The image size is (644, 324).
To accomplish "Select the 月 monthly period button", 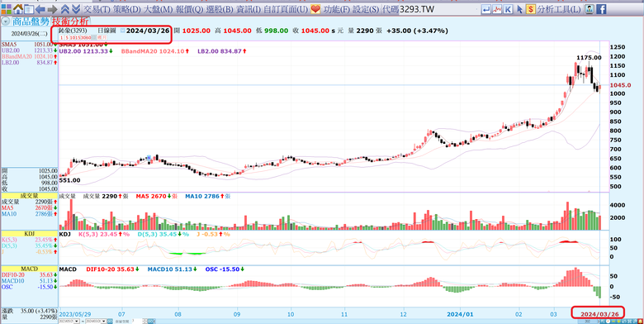I will coord(104,38).
